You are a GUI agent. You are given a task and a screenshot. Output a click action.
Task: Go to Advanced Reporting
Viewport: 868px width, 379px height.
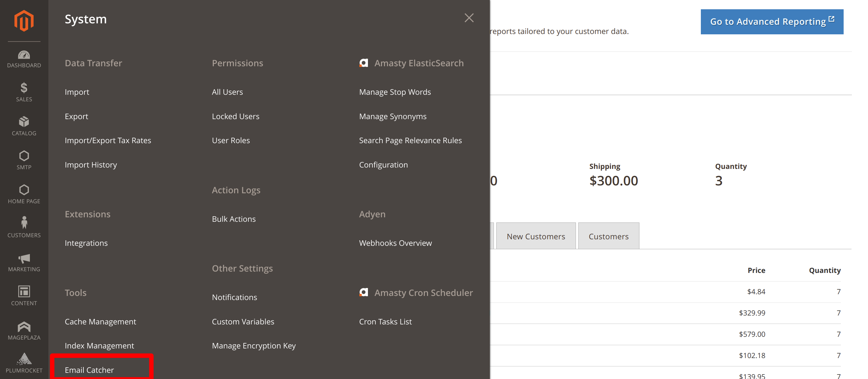(771, 21)
